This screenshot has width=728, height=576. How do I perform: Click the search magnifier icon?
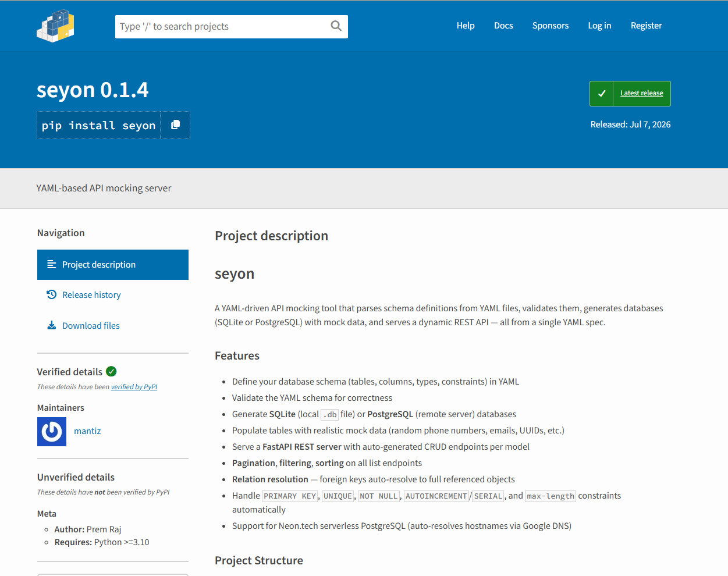tap(336, 26)
